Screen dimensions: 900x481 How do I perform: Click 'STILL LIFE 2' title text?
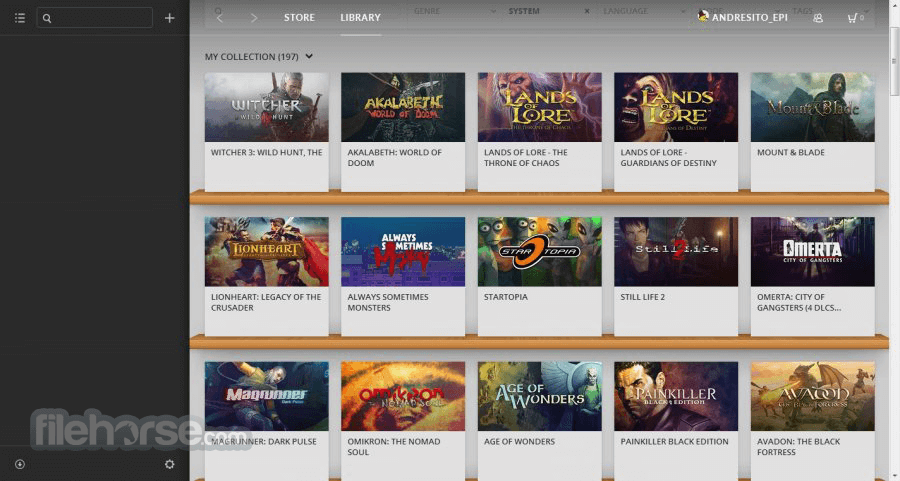click(642, 297)
